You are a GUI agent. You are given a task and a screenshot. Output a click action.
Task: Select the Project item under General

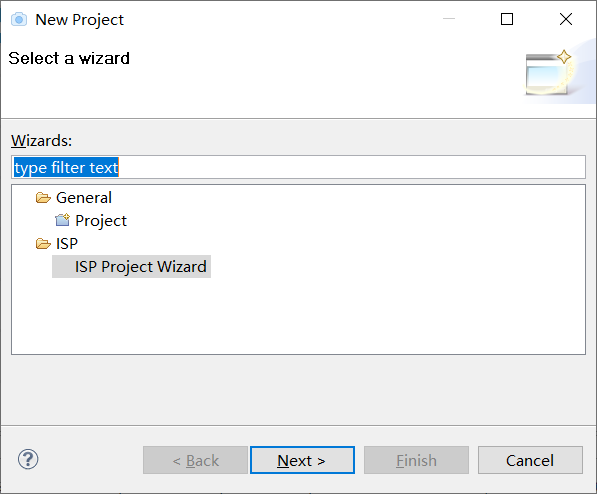click(x=101, y=221)
